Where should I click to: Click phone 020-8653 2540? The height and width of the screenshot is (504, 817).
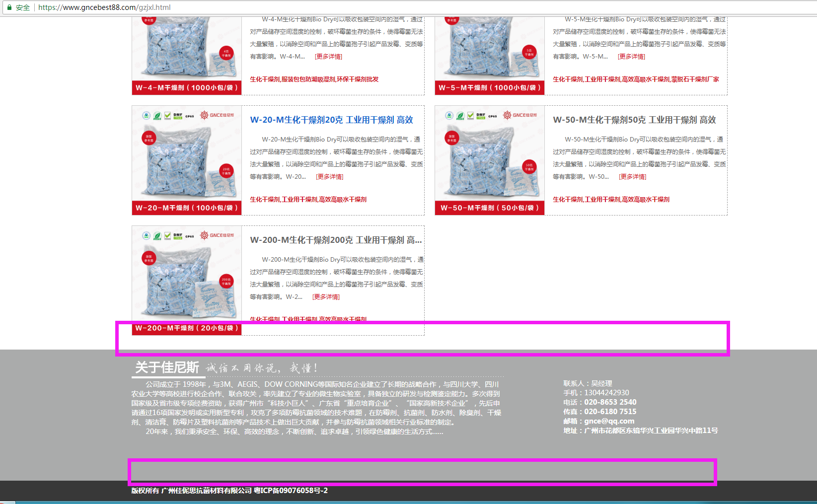click(610, 402)
